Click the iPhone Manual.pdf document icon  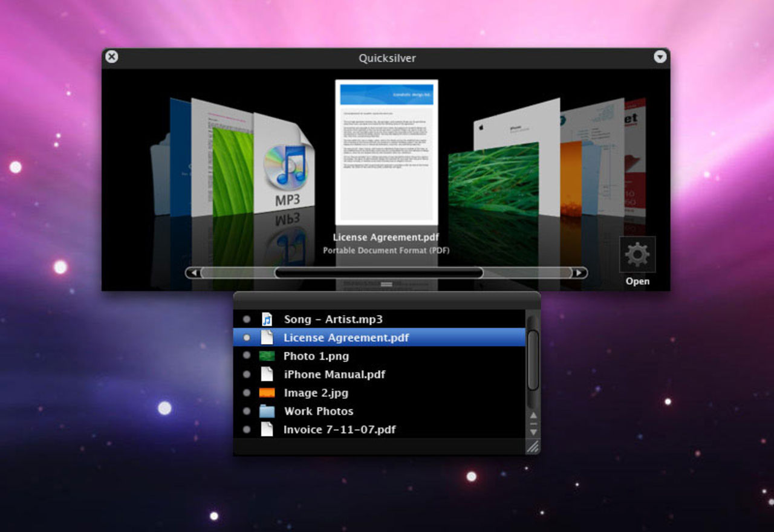point(267,374)
